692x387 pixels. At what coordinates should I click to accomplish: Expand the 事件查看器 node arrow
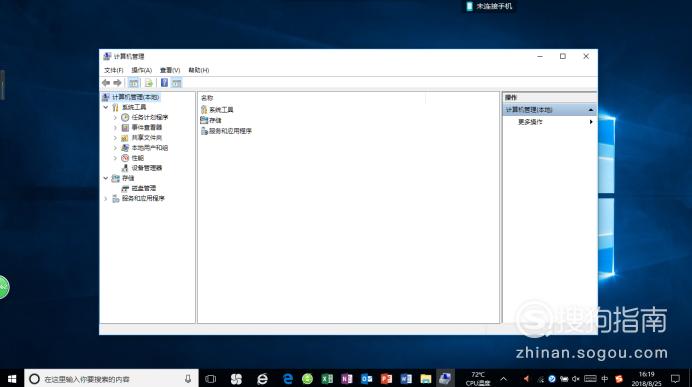[115, 128]
